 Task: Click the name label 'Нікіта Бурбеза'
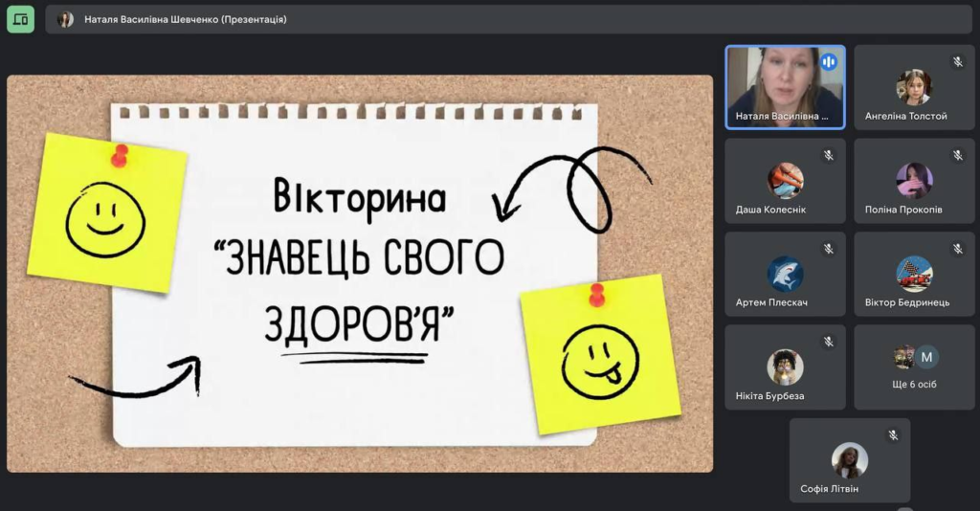(x=769, y=396)
